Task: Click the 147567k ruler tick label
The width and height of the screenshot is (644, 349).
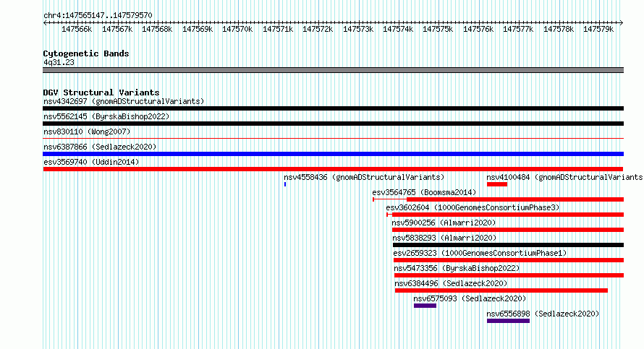Action: point(117,29)
